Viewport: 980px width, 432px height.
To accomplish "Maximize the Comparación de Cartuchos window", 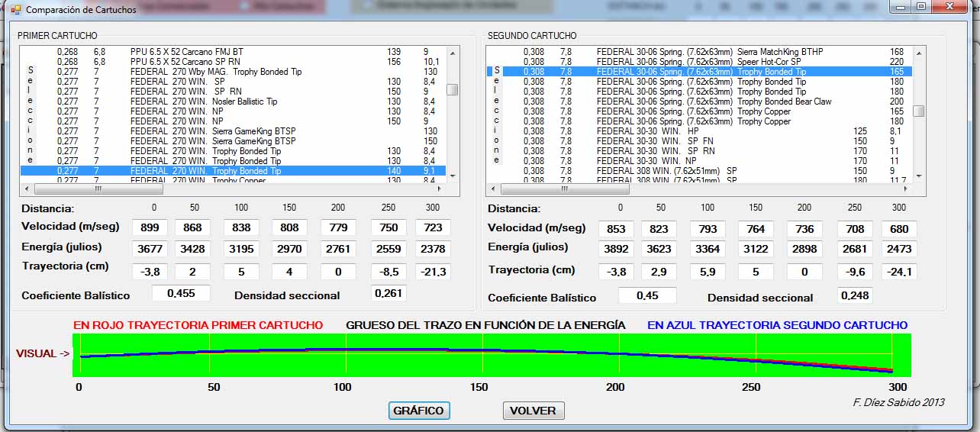I will pyautogui.click(x=921, y=7).
